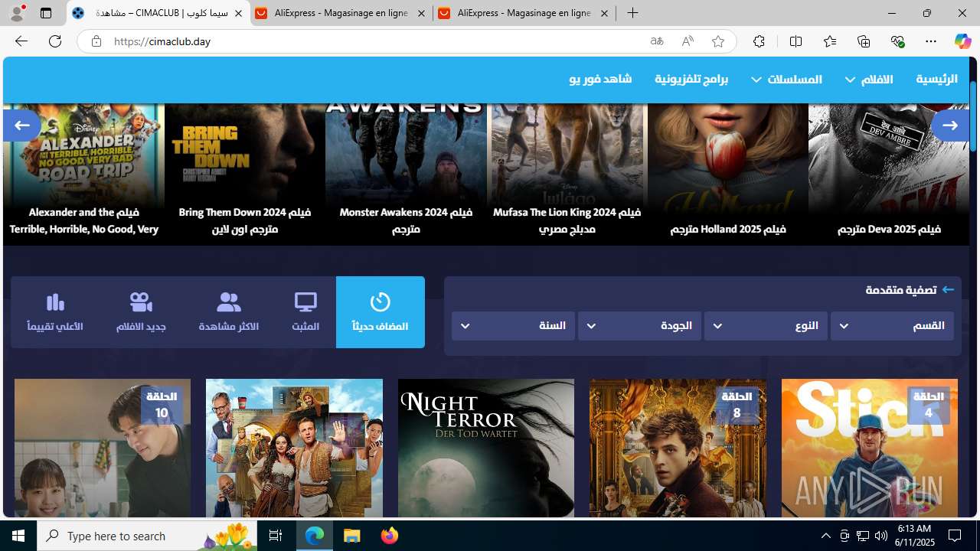Open episode 8 series poster
Screen dimensions: 980x551
[x=678, y=448]
